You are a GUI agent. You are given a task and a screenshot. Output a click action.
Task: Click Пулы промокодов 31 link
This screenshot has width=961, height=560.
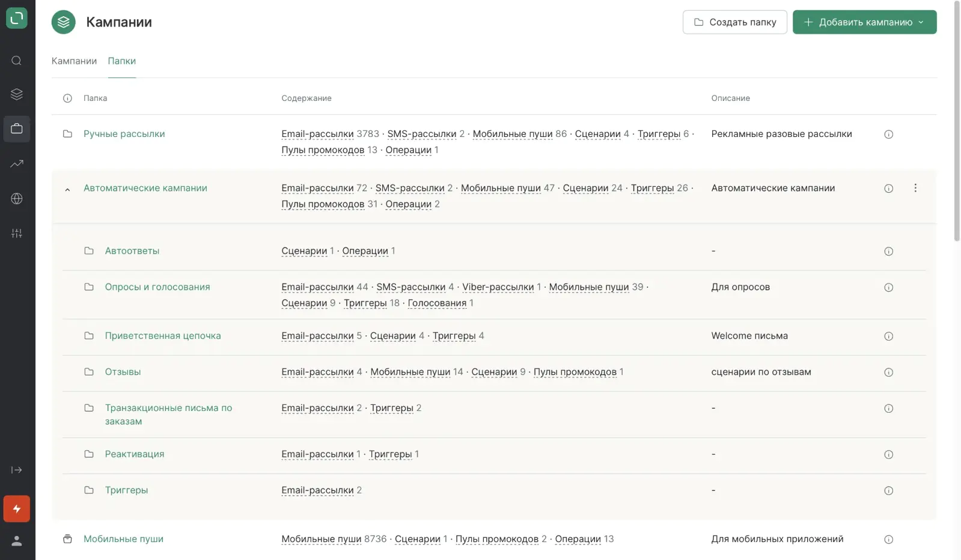[329, 204]
